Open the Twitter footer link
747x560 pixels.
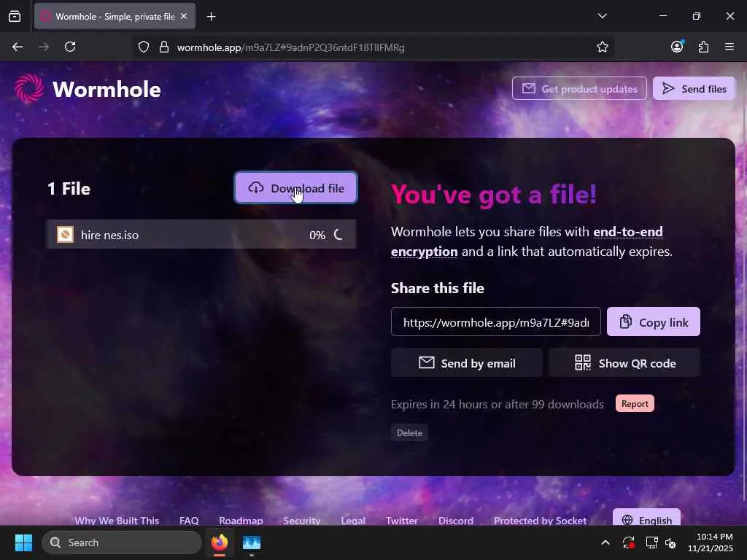click(x=402, y=520)
